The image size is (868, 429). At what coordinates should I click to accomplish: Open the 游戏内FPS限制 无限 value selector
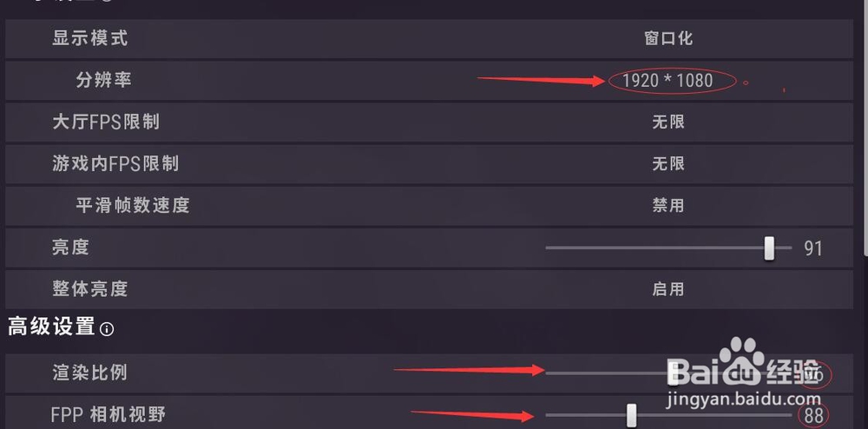(x=667, y=164)
